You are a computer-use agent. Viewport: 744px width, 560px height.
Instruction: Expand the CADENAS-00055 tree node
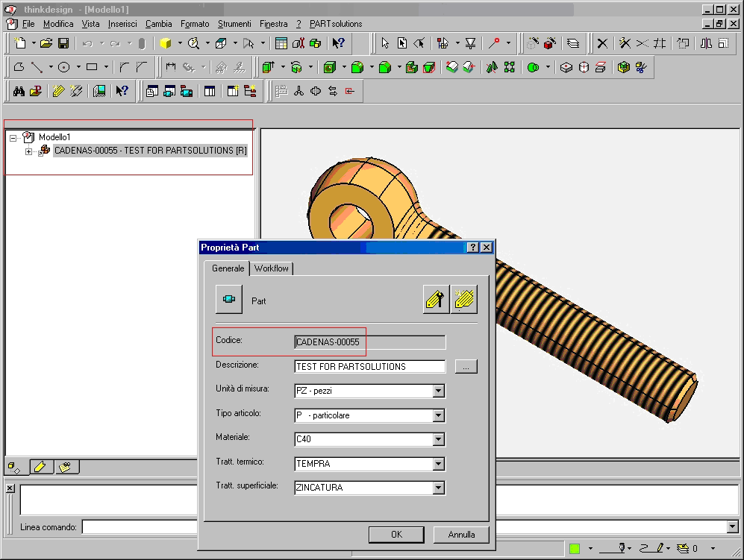(x=29, y=151)
